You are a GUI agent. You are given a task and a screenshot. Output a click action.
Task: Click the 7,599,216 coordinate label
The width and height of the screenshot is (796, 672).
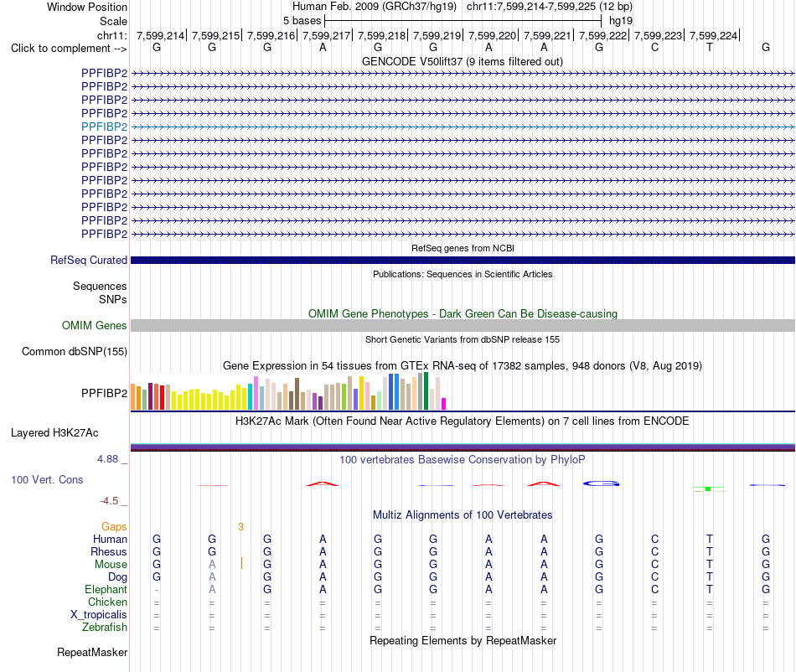pyautogui.click(x=271, y=35)
